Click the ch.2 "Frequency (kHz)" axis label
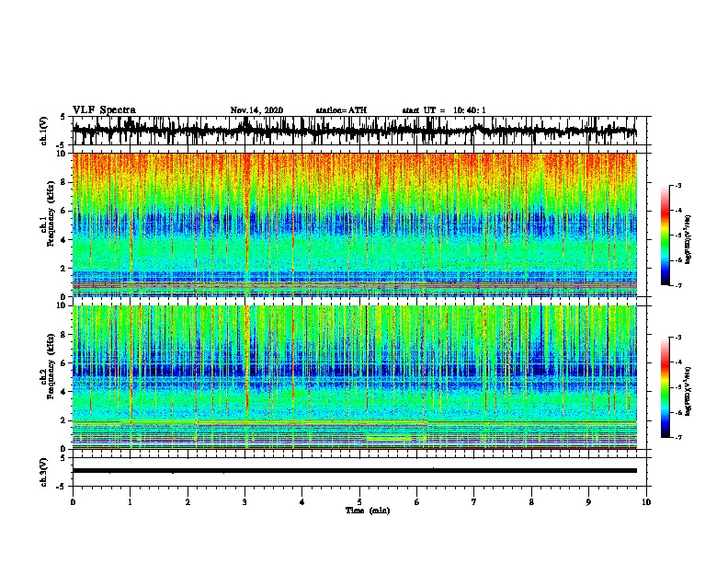 (51, 366)
